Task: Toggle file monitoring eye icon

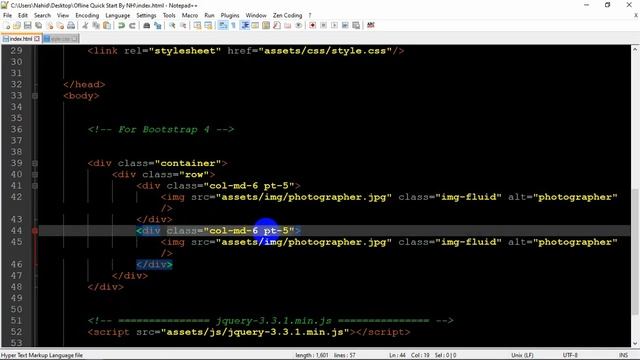Action: (298, 25)
